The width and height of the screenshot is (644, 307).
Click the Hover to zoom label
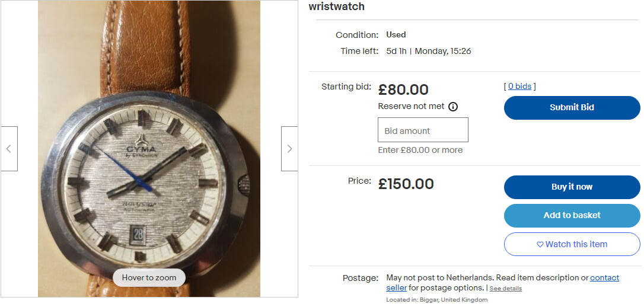(x=149, y=277)
